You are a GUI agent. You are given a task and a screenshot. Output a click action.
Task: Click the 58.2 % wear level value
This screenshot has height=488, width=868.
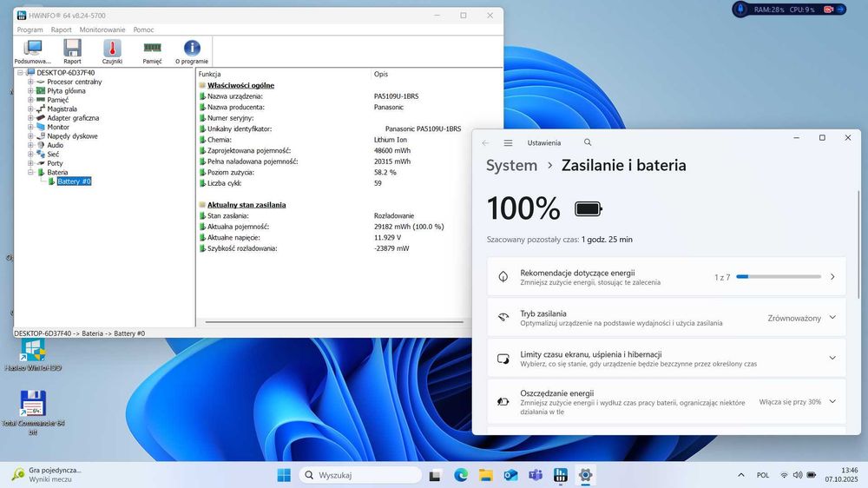(x=385, y=172)
